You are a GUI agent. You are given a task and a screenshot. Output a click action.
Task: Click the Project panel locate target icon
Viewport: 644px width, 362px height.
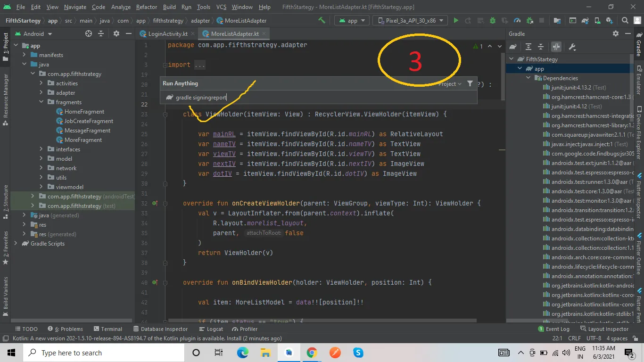coord(89,34)
